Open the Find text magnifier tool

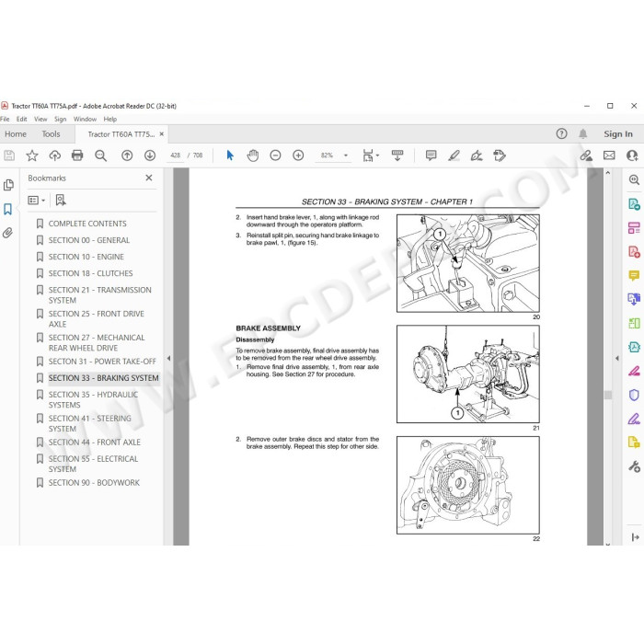pos(100,155)
